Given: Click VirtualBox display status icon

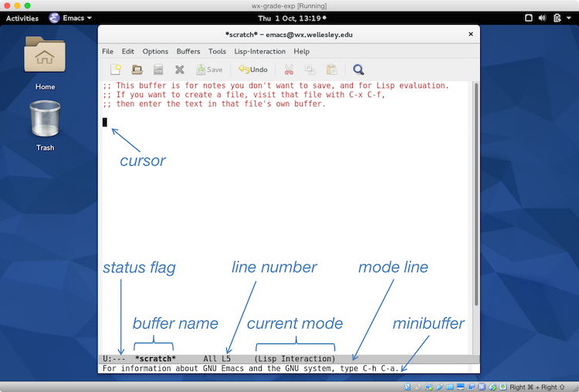Looking at the screenshot, I should point(460,387).
